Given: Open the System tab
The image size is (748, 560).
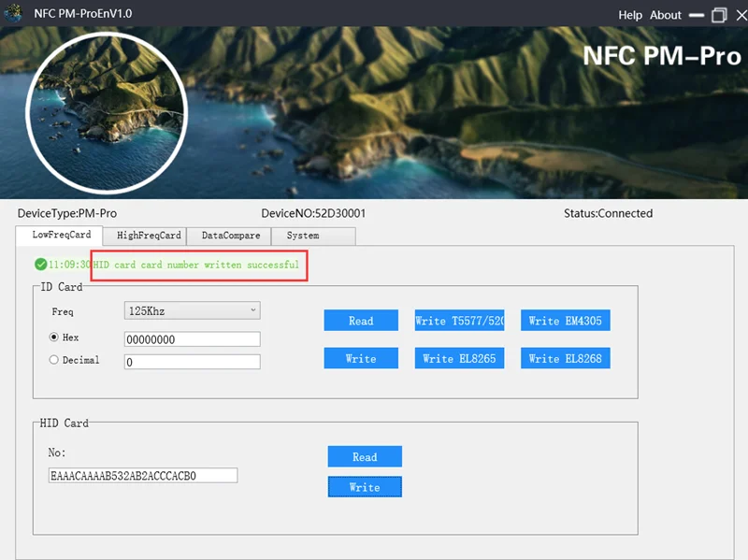Looking at the screenshot, I should tap(313, 236).
